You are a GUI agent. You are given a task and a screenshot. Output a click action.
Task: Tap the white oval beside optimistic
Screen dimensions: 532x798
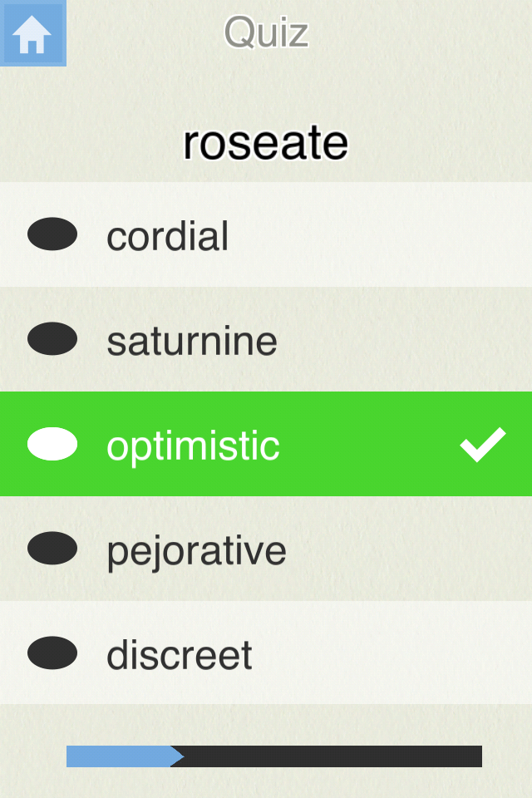pos(52,444)
